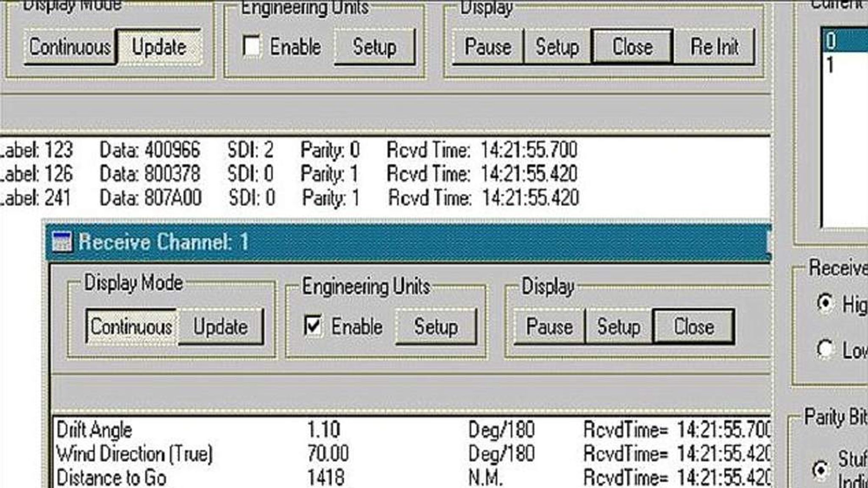Viewport: 868px width, 488px height.
Task: Pause the Receive Channel 1 display
Action: pos(549,327)
